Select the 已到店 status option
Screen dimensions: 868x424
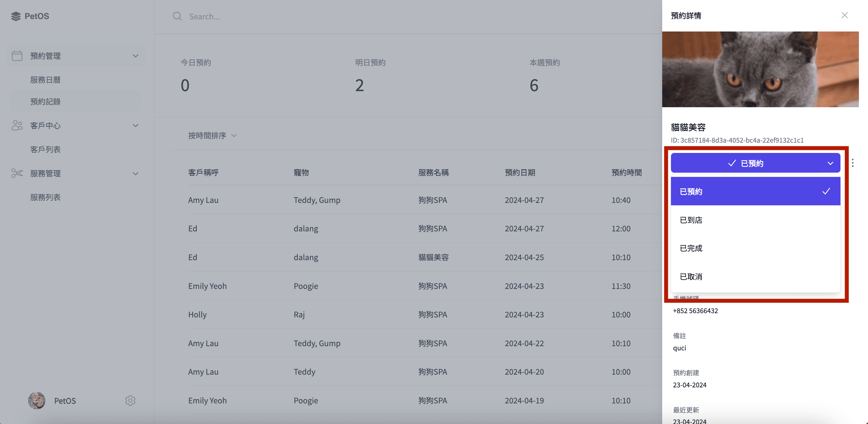[x=755, y=220]
